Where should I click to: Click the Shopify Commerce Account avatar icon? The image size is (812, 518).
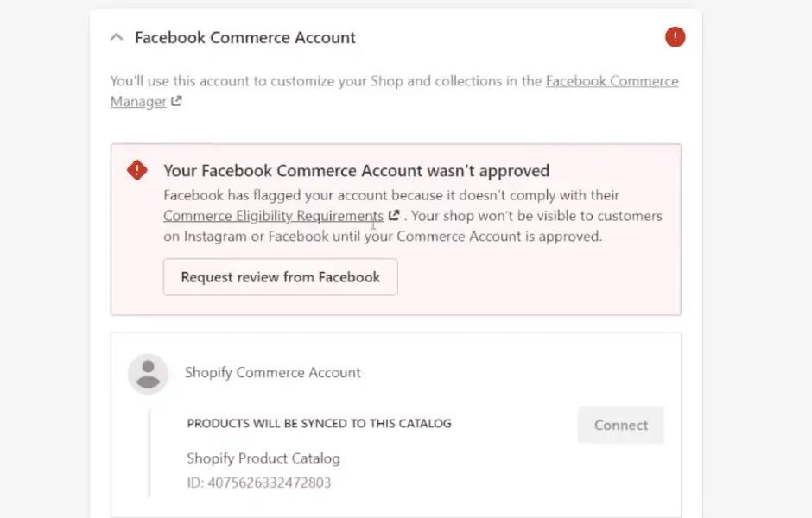[149, 373]
